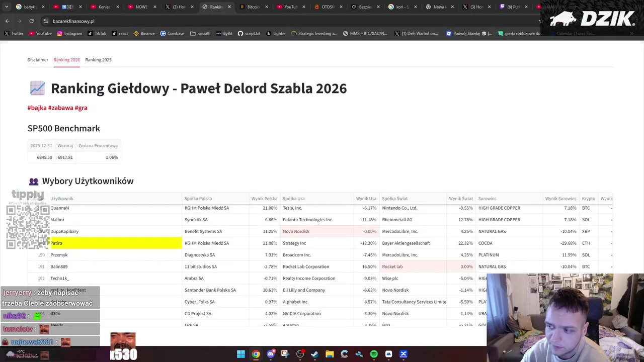Sort by the Wynik Usa column header
Screen dimensions: 644x362
(x=366, y=199)
